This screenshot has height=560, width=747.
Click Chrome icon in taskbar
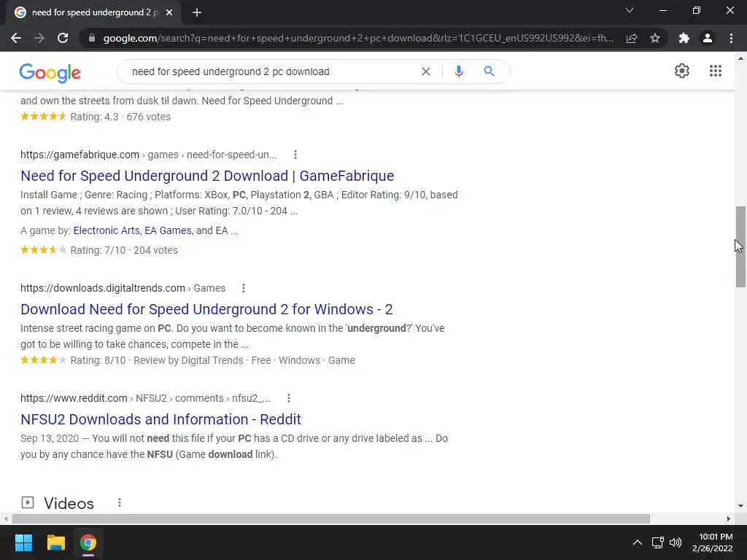pyautogui.click(x=88, y=542)
